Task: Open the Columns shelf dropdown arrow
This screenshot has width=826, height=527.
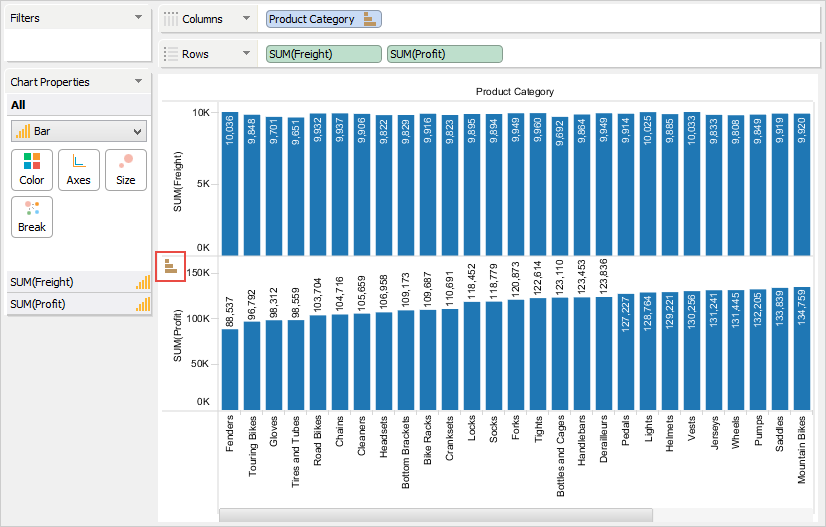Action: (246, 18)
